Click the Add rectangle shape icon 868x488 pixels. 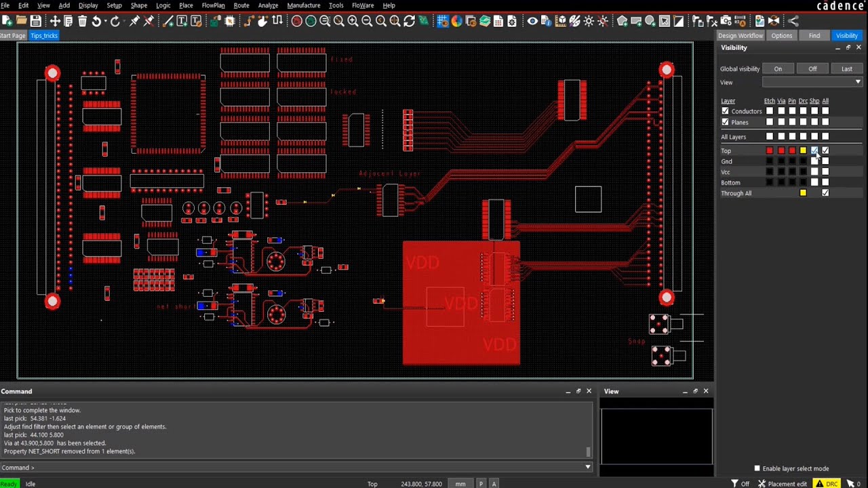click(x=636, y=21)
